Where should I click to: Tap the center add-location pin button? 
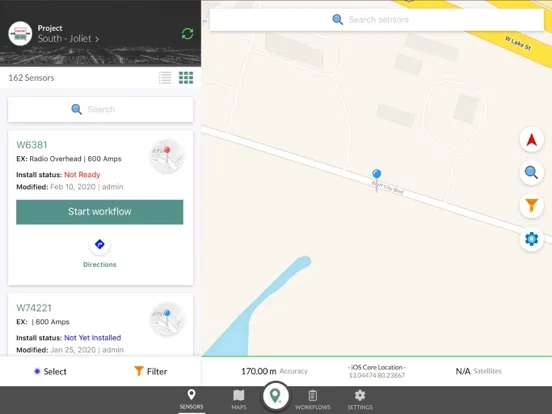[x=276, y=396]
